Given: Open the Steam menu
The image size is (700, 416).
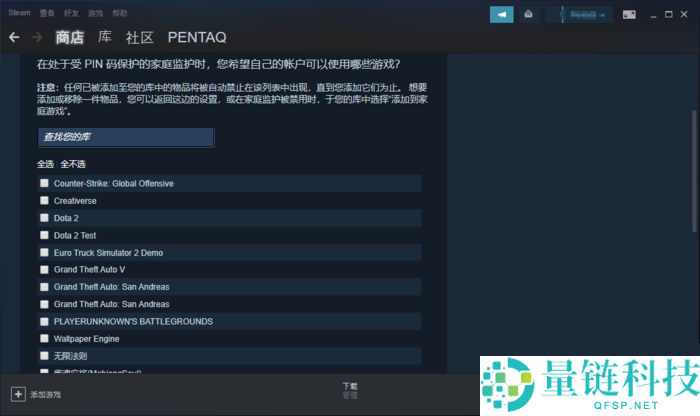Looking at the screenshot, I should pyautogui.click(x=19, y=13).
